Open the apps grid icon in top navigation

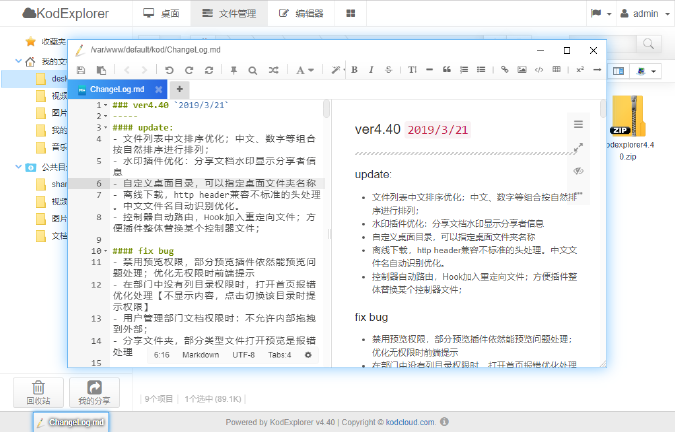pyautogui.click(x=350, y=14)
